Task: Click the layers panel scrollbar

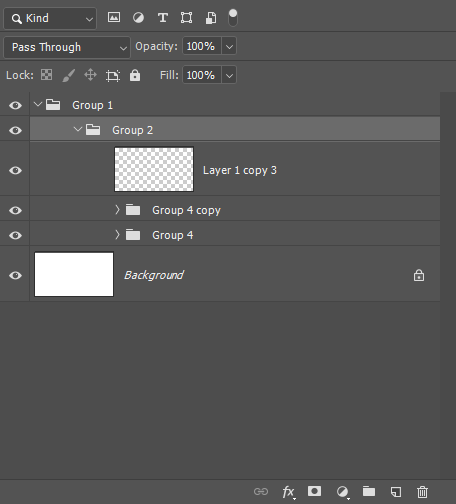Action: pyautogui.click(x=448, y=285)
